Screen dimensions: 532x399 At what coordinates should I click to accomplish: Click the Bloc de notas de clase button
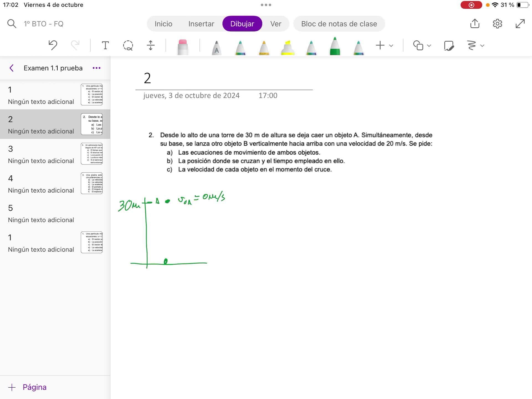point(339,24)
